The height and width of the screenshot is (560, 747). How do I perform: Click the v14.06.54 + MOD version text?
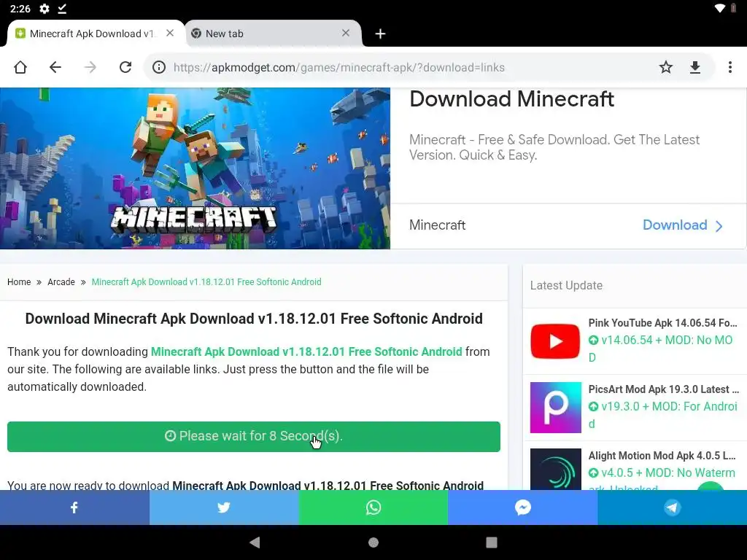click(x=660, y=349)
